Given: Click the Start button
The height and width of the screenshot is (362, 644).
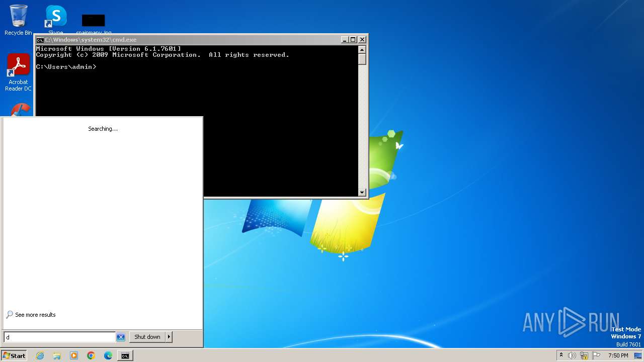Looking at the screenshot, I should coord(14,355).
